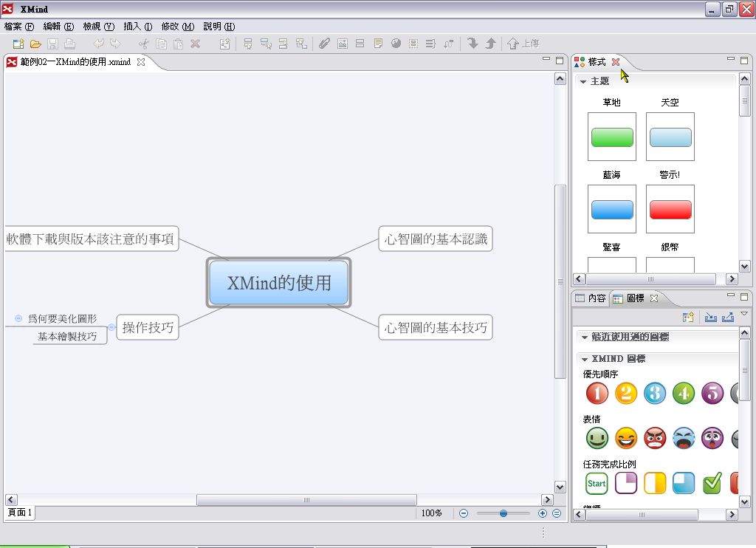The height and width of the screenshot is (548, 756).
Task: Apply priority 3 blue marker
Action: [x=655, y=393]
